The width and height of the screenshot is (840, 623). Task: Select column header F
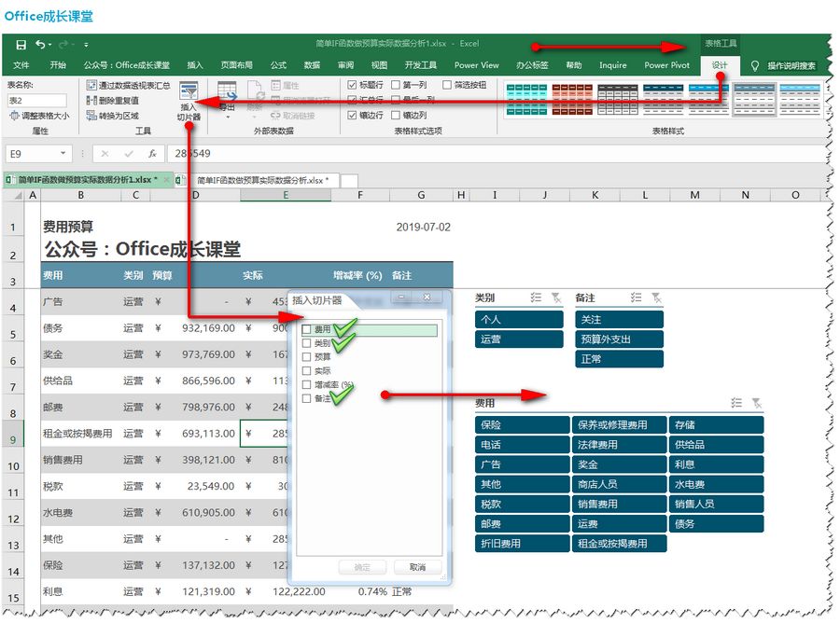tap(360, 195)
